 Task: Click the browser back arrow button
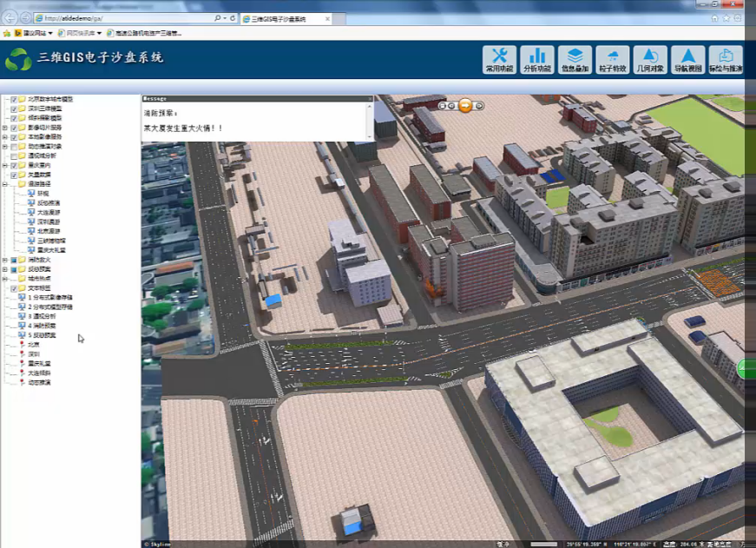10,17
